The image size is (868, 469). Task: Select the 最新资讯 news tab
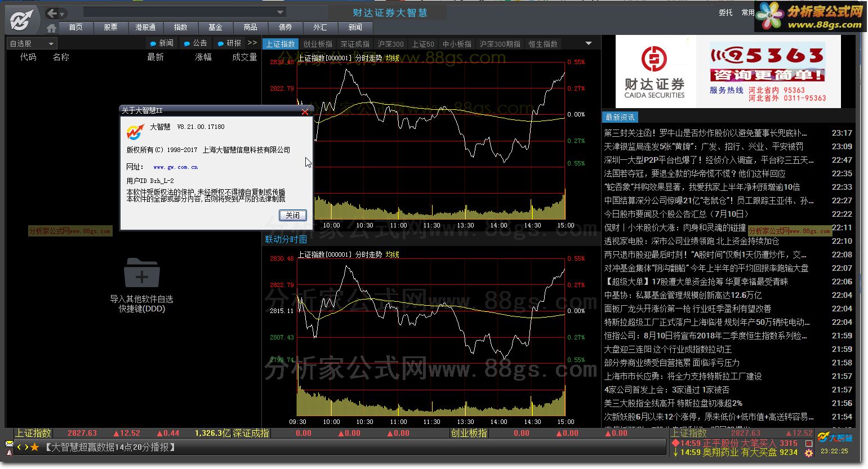[620, 117]
